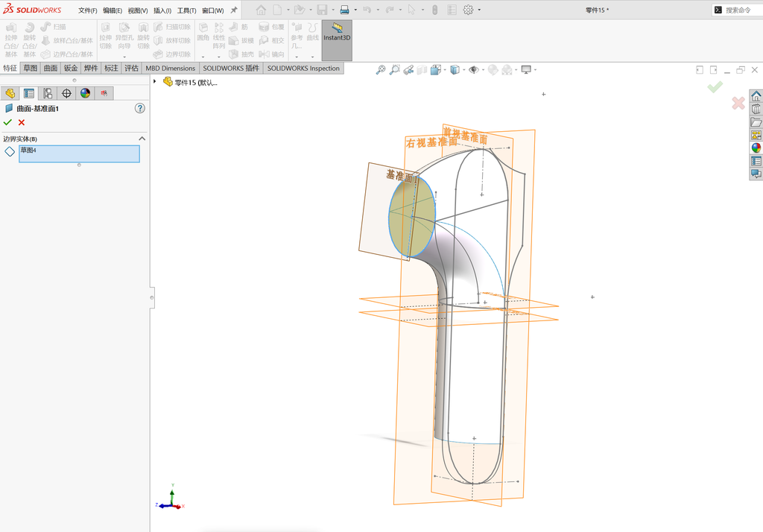Toggle the Instant3D button
This screenshot has width=763, height=532.
tap(337, 40)
